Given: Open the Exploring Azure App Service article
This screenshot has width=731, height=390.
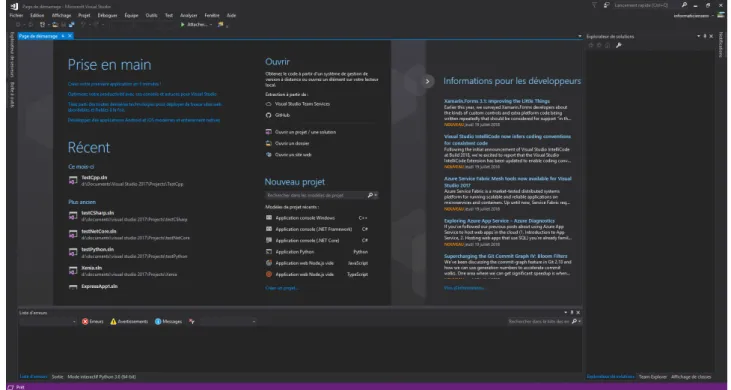Looking at the screenshot, I should pyautogui.click(x=499, y=221).
